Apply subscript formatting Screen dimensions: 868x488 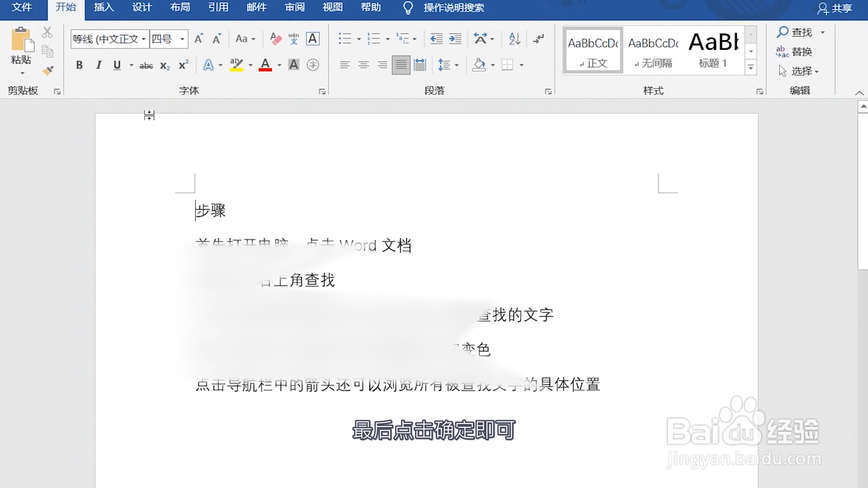coord(165,66)
